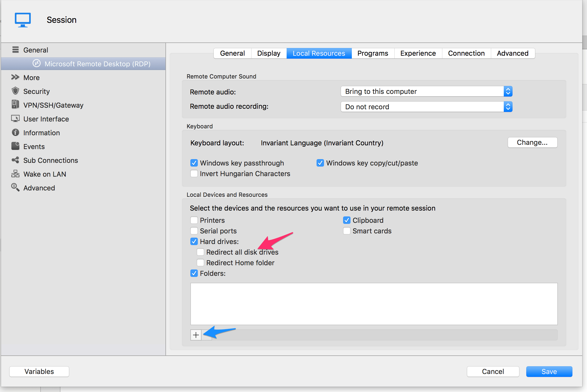This screenshot has width=587, height=392.
Task: Open the Remote audio recording dropdown
Action: (426, 107)
